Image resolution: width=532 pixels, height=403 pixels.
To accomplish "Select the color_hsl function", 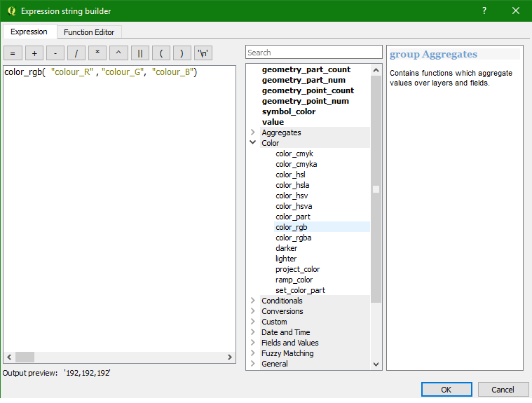I will (290, 175).
